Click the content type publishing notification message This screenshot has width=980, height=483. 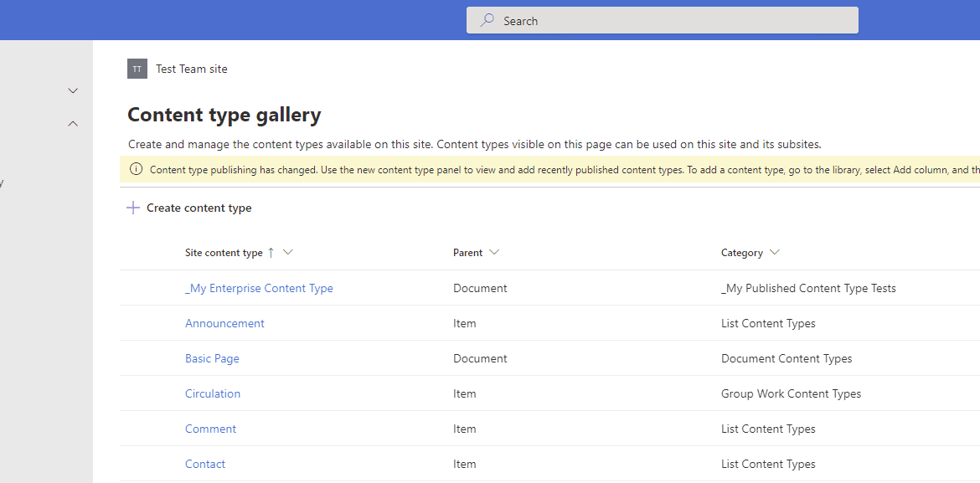click(x=565, y=169)
